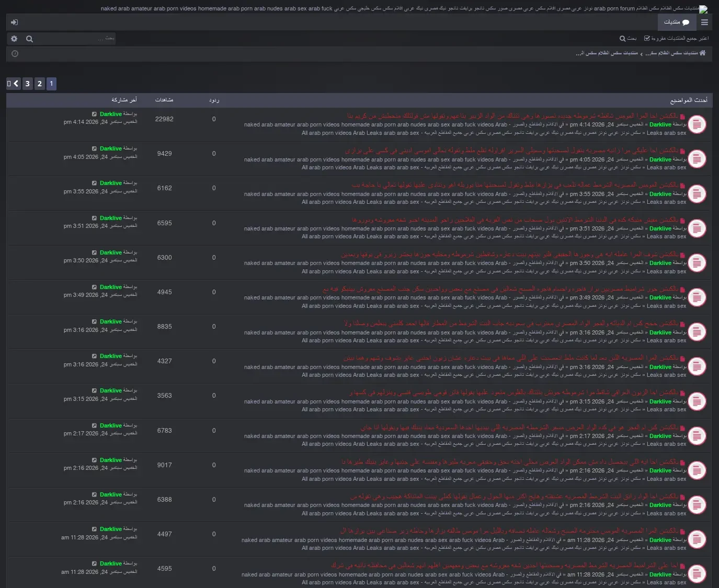View latest post icon in the 6162-views row
This screenshot has height=588, width=719.
(94, 183)
